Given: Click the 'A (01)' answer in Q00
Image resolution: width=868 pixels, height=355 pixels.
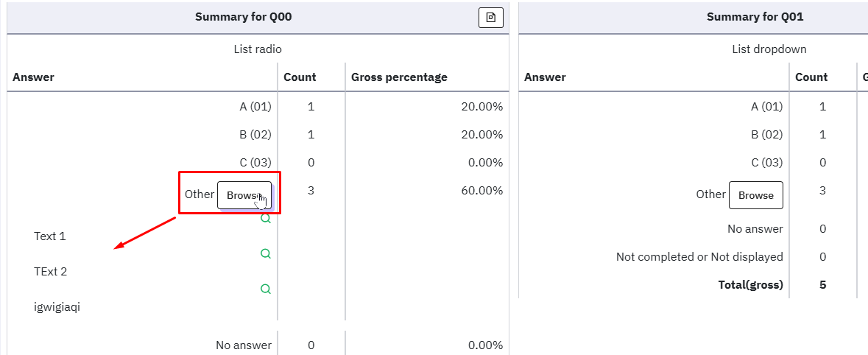Looking at the screenshot, I should pos(255,107).
